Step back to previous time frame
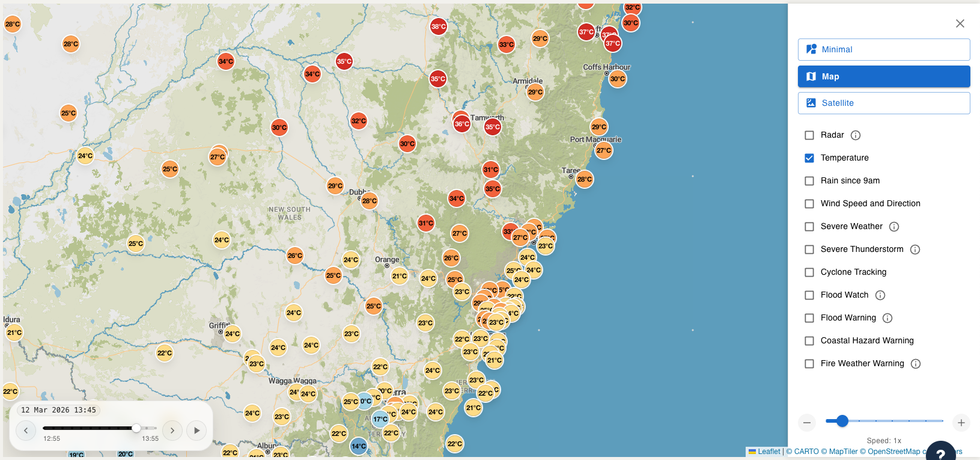The height and width of the screenshot is (460, 980). 26,431
